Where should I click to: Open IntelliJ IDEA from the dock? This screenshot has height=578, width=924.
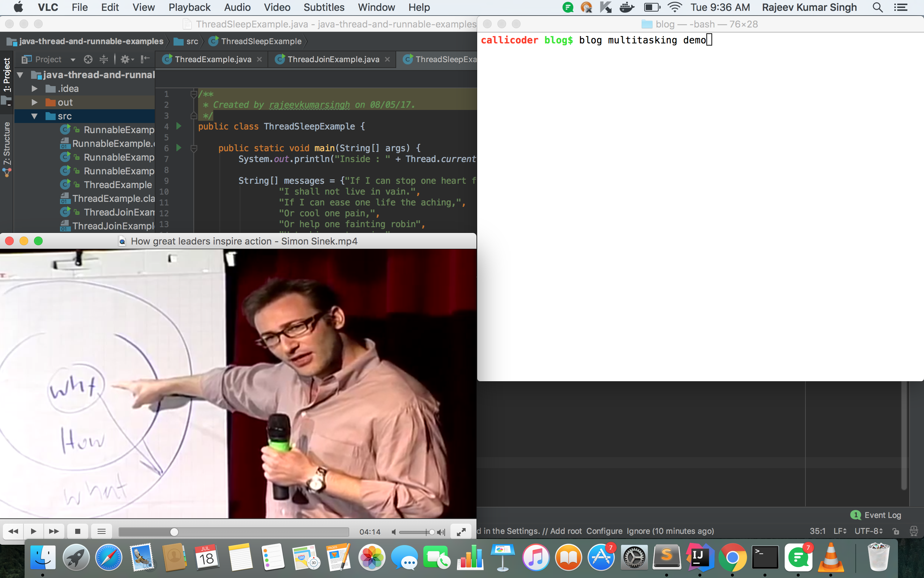pyautogui.click(x=700, y=557)
